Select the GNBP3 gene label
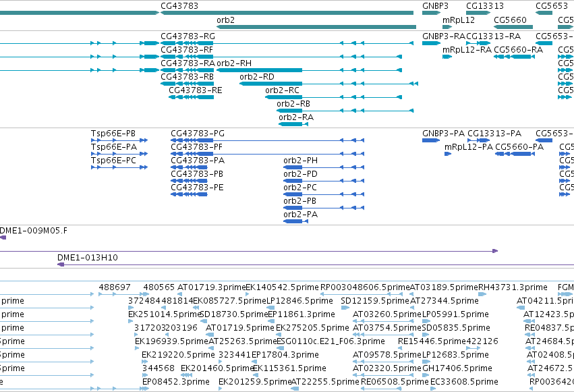This screenshot has height=392, width=574. (435, 6)
